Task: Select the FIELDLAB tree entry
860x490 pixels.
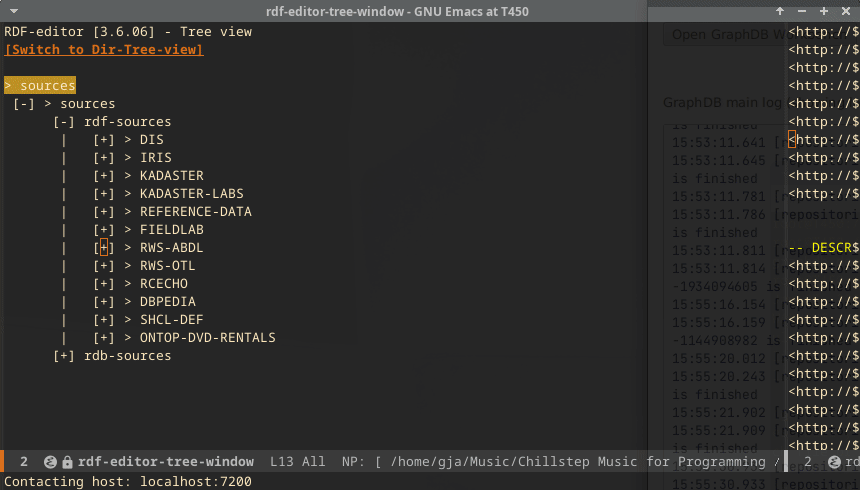Action: 171,230
